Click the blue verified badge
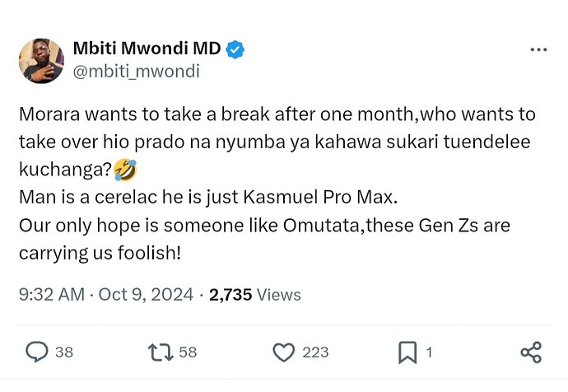This screenshot has width=568, height=392. [x=235, y=49]
